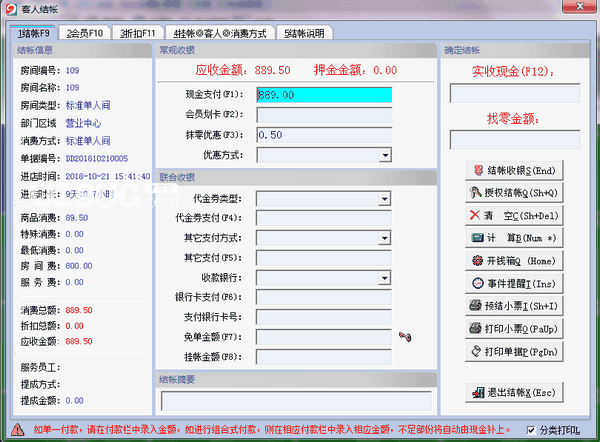Click the 支付银行卡号 input field
The width and height of the screenshot is (600, 442).
324,317
